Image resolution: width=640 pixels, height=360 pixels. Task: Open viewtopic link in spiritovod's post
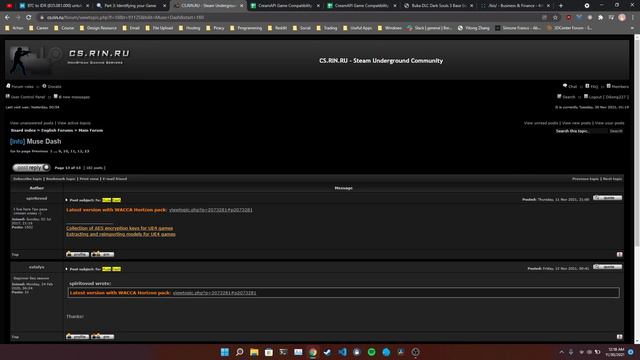tap(211, 210)
